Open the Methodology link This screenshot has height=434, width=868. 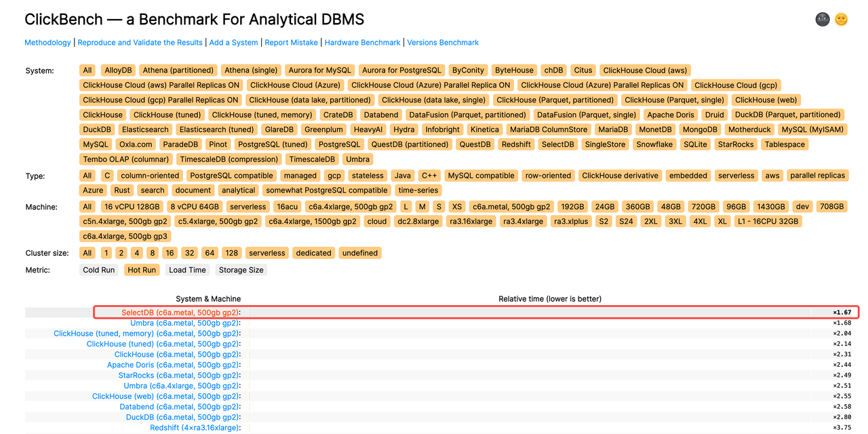pyautogui.click(x=47, y=42)
